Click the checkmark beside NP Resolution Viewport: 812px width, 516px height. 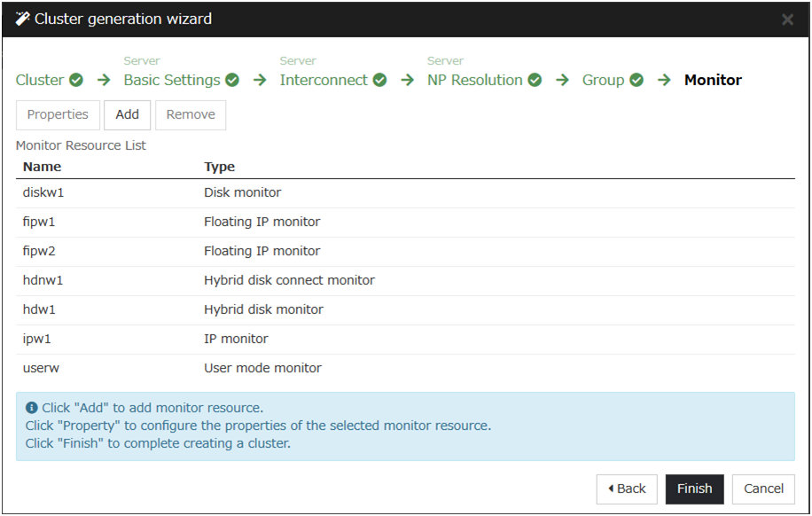click(535, 80)
